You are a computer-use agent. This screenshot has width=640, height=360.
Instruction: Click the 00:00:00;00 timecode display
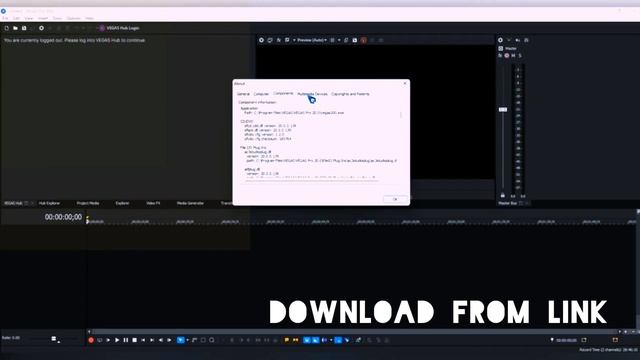[63, 217]
